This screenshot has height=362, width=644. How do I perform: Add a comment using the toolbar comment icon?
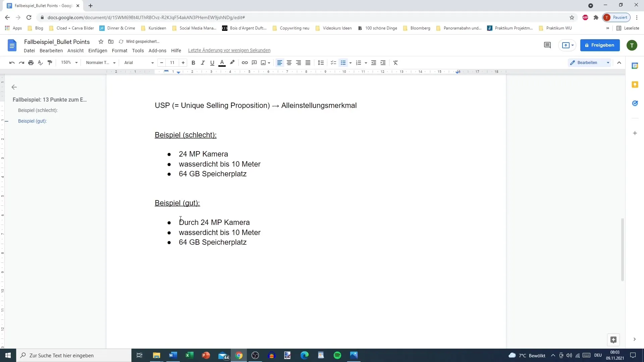[x=254, y=63]
